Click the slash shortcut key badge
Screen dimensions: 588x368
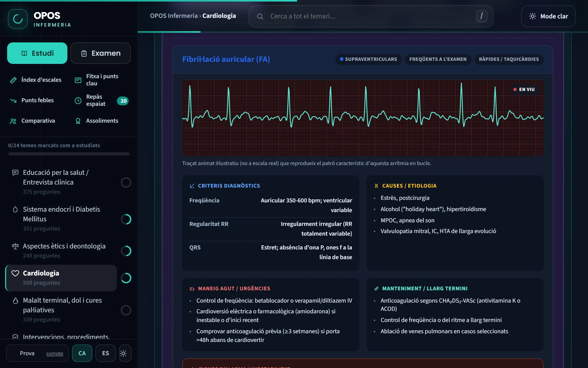tap(482, 16)
